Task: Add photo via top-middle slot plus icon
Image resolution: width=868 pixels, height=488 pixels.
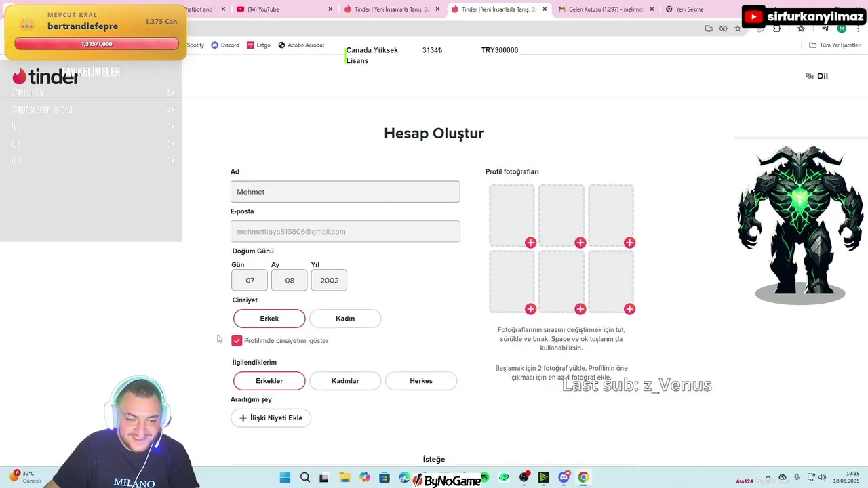Action: (x=580, y=243)
